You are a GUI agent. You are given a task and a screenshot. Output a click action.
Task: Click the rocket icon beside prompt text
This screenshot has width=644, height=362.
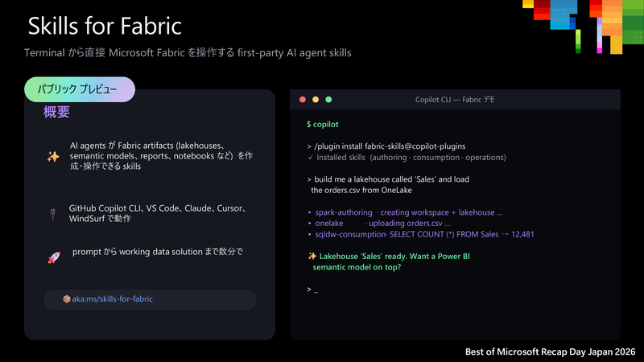tap(54, 257)
